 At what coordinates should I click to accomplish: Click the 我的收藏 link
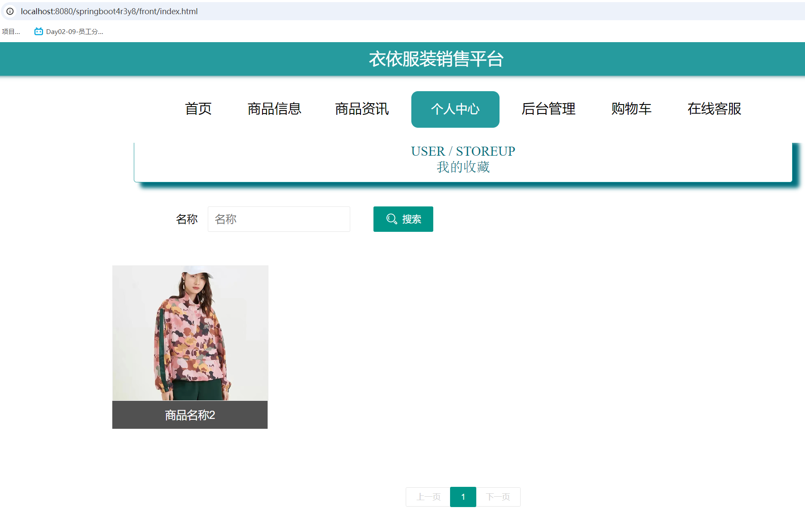coord(463,167)
